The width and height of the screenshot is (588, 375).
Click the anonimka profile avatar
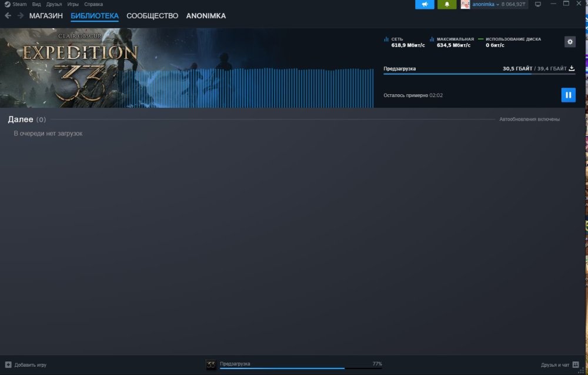[465, 4]
